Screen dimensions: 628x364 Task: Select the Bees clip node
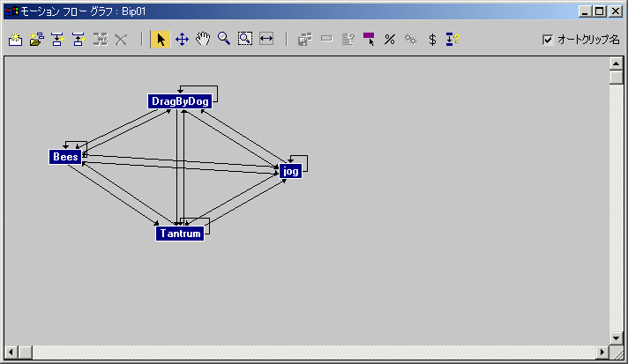(x=65, y=156)
